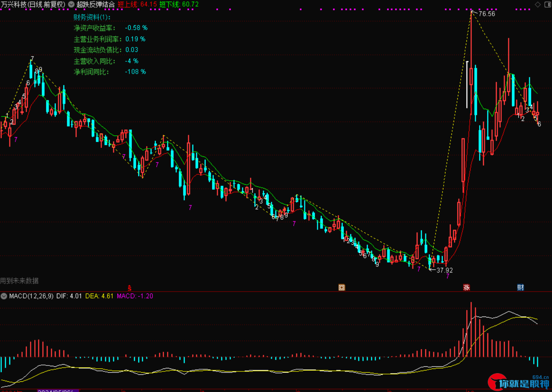Click the 37.92 low price label

pyautogui.click(x=445, y=270)
